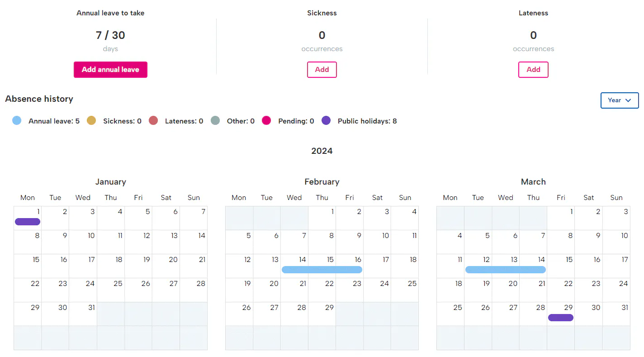This screenshot has width=644, height=357.
Task: Click the Annual leave: 5 legend label
Action: (54, 121)
